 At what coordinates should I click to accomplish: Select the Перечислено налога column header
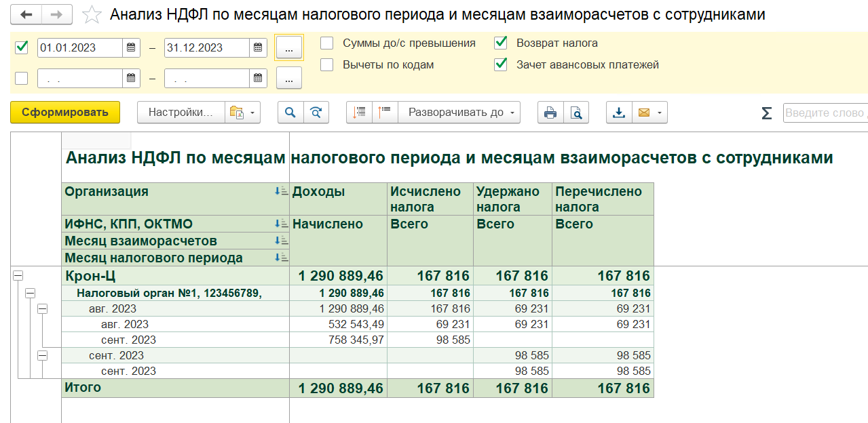[603, 199]
